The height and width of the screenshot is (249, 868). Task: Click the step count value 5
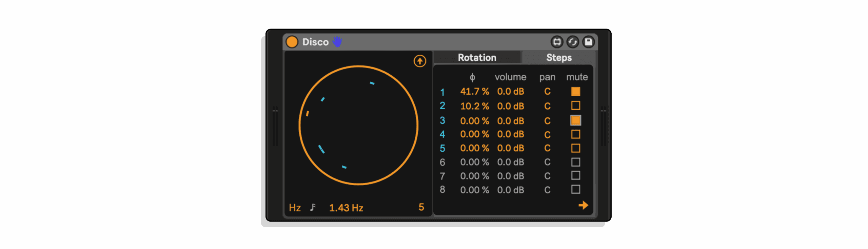[421, 207]
